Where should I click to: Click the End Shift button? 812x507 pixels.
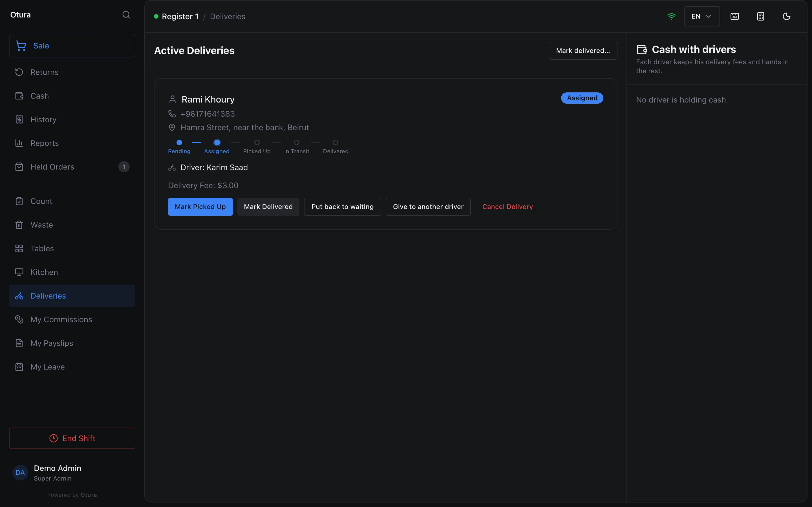[x=72, y=438]
